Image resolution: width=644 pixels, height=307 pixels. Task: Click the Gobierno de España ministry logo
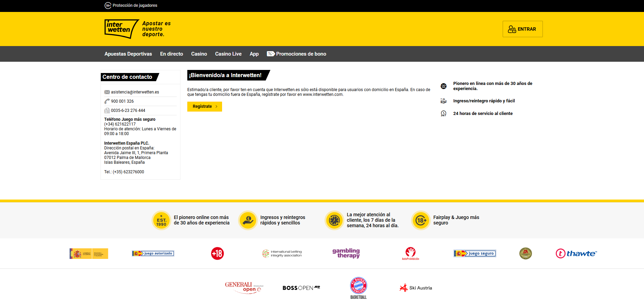(89, 253)
